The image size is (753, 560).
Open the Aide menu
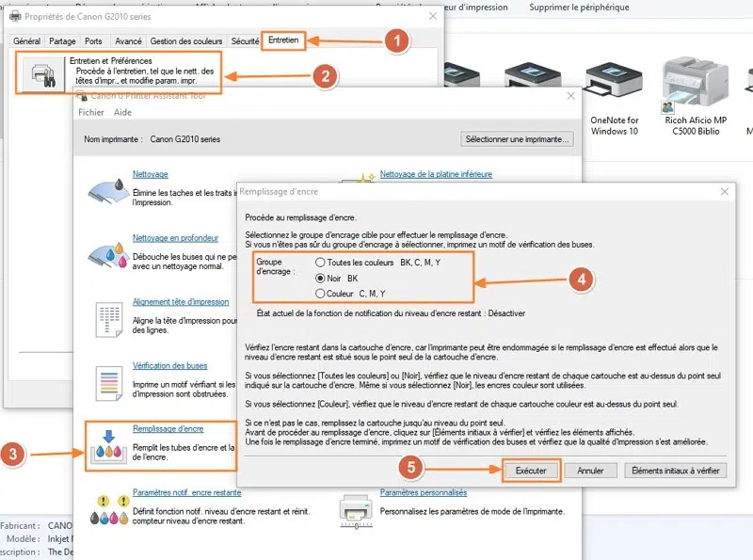click(x=122, y=112)
